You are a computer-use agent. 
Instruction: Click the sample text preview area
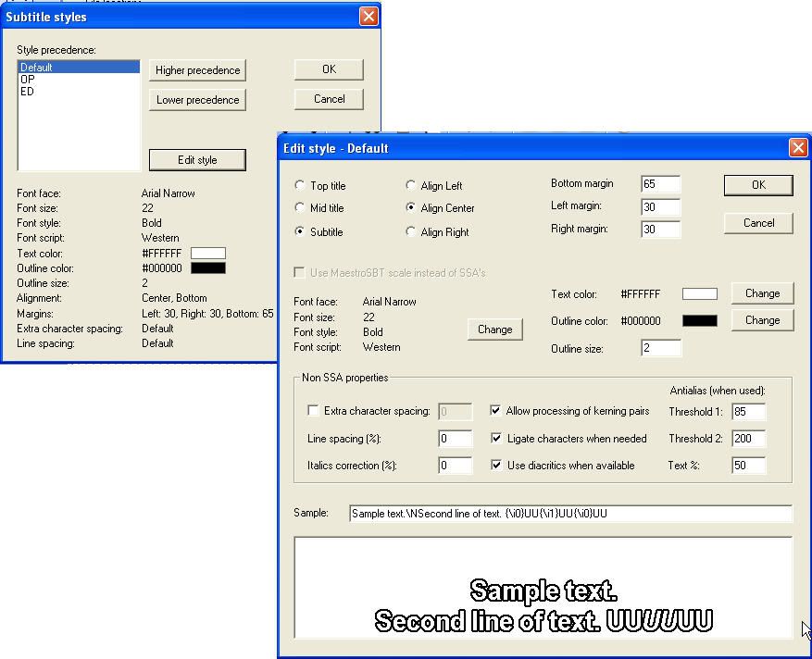[543, 588]
